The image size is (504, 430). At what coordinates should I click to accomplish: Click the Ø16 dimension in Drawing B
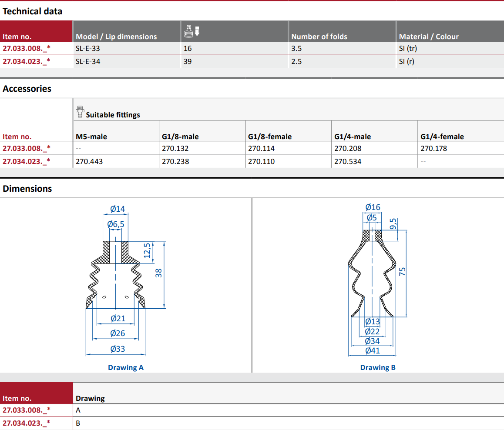[x=373, y=207]
